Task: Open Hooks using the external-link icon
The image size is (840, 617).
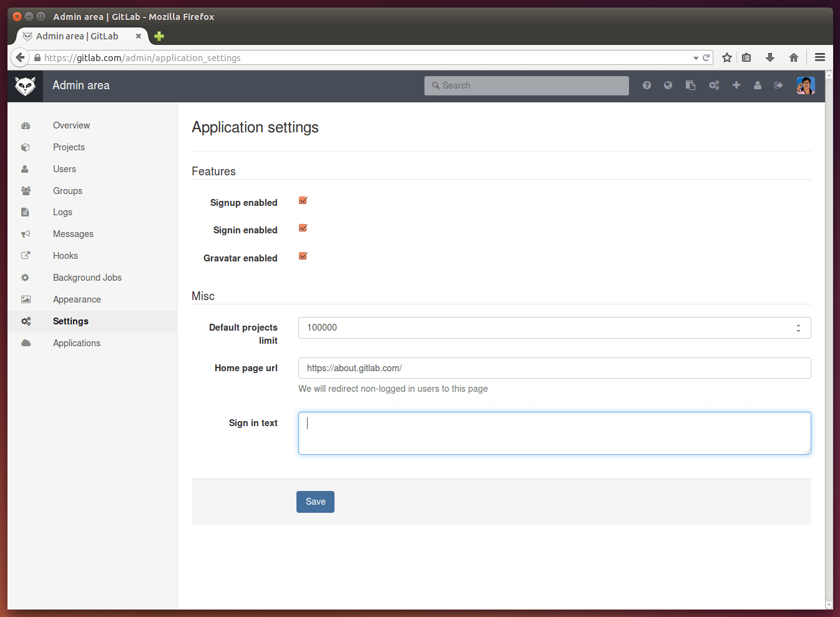Action: click(x=25, y=255)
